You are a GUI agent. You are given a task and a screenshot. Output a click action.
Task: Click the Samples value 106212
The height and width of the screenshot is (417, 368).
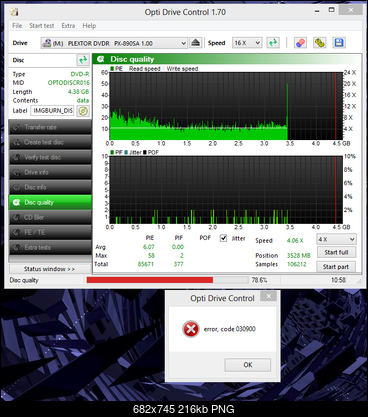297,264
